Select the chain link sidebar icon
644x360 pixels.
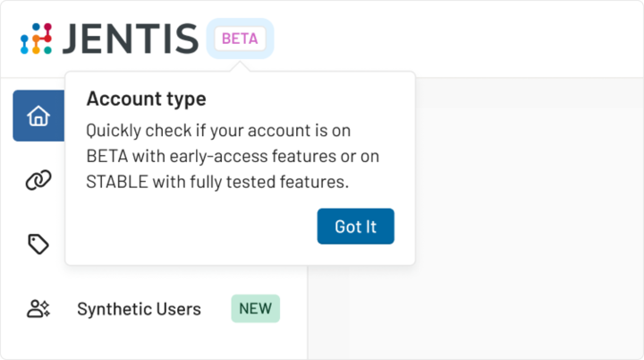(x=38, y=180)
